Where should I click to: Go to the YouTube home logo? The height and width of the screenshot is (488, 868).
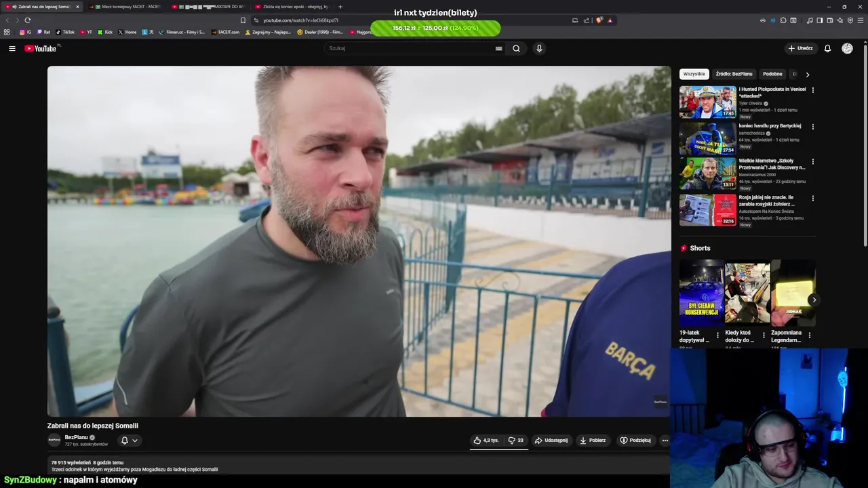[x=41, y=48]
